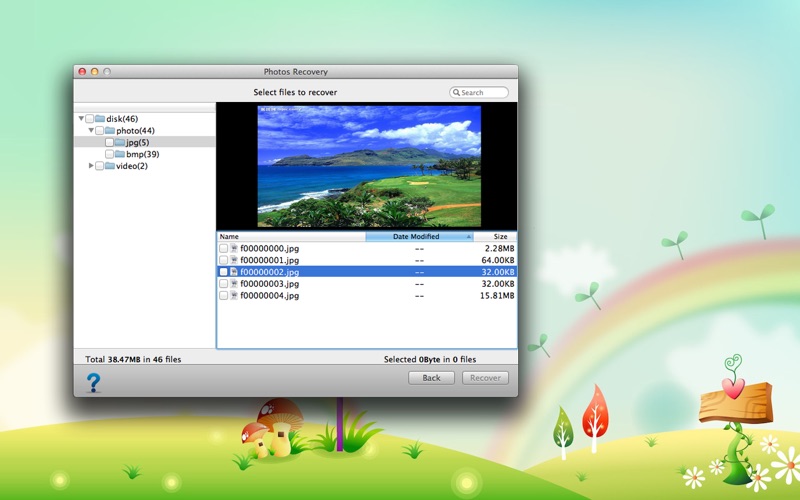The width and height of the screenshot is (800, 500).
Task: Sort files by the Size column header
Action: (495, 237)
